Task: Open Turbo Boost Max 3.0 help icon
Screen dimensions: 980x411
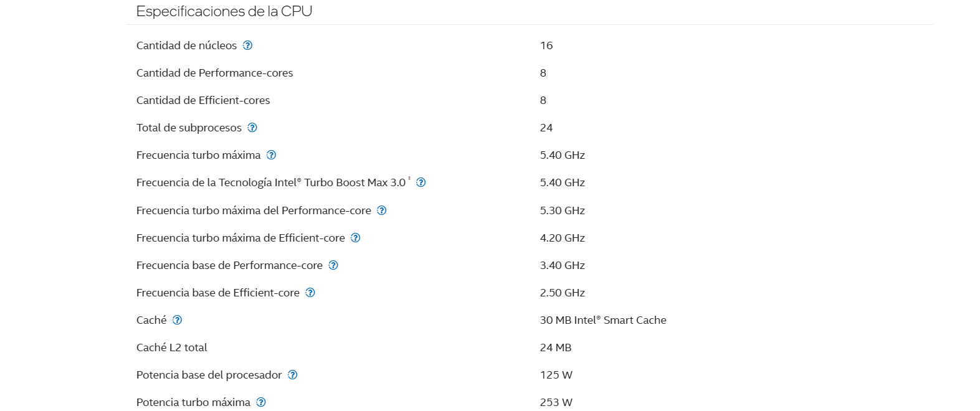Action: (x=421, y=182)
